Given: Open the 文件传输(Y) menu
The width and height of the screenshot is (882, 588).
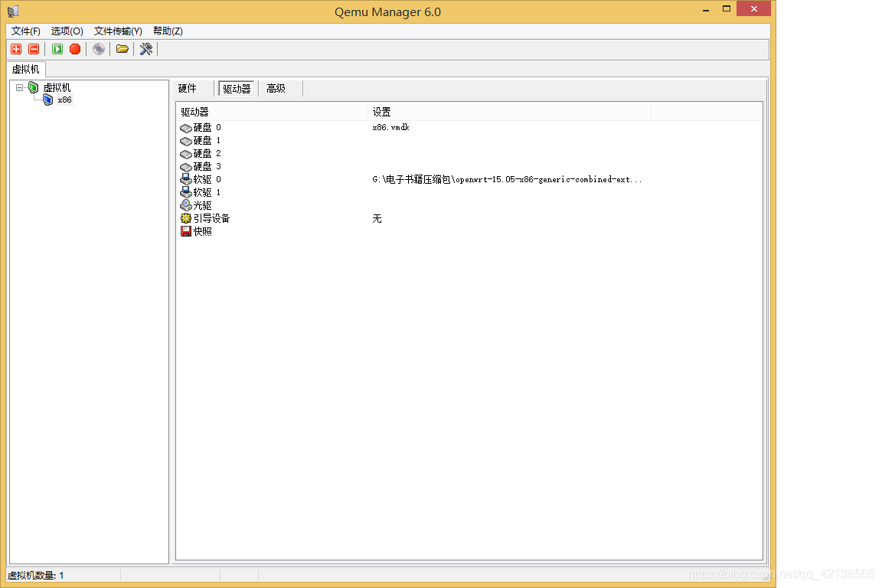Looking at the screenshot, I should [118, 31].
